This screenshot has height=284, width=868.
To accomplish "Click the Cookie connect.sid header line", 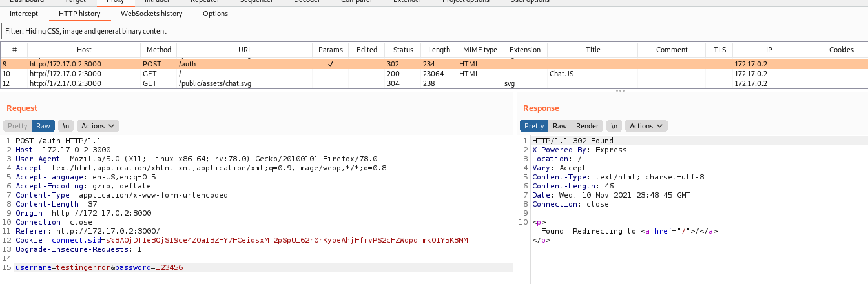I will 242,240.
